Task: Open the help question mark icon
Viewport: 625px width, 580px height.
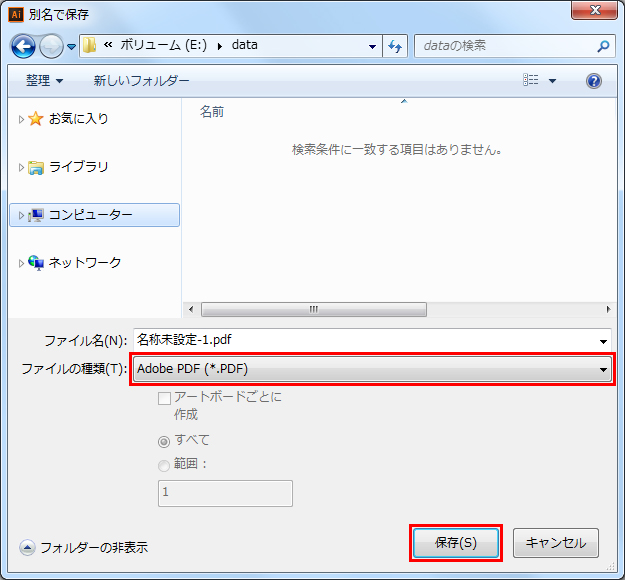Action: (594, 81)
